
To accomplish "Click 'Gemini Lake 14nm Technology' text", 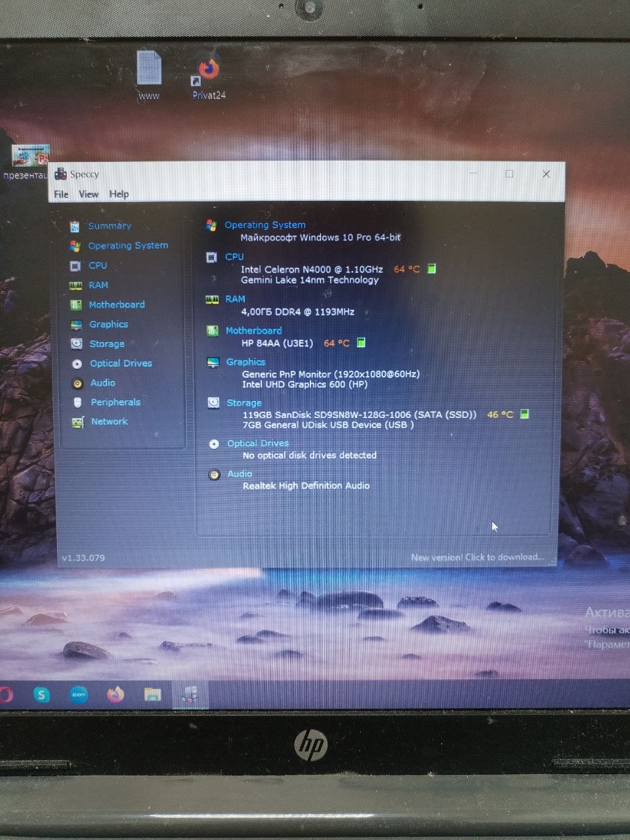I will pyautogui.click(x=310, y=280).
